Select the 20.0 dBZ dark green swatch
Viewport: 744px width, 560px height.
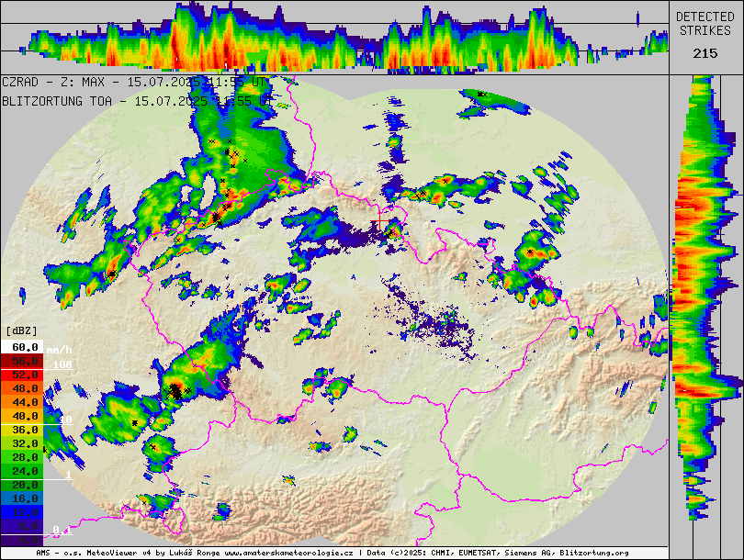pos(22,485)
